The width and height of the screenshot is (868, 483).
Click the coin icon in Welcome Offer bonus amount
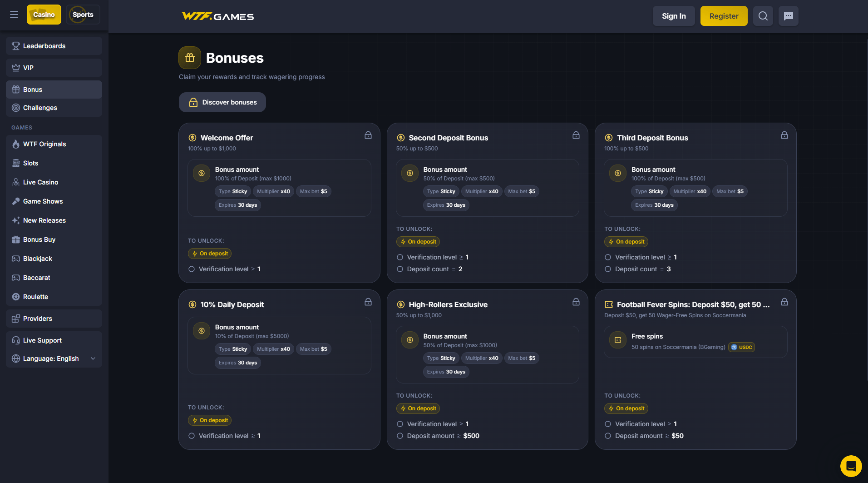tap(202, 173)
